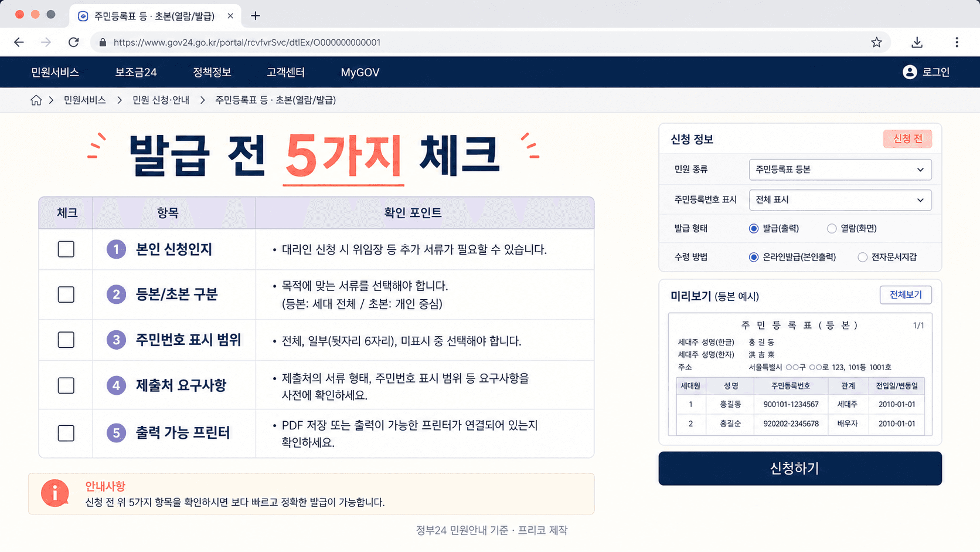Image resolution: width=980 pixels, height=552 pixels.
Task: Open the 주민등록번호 표시 dropdown
Action: [840, 200]
